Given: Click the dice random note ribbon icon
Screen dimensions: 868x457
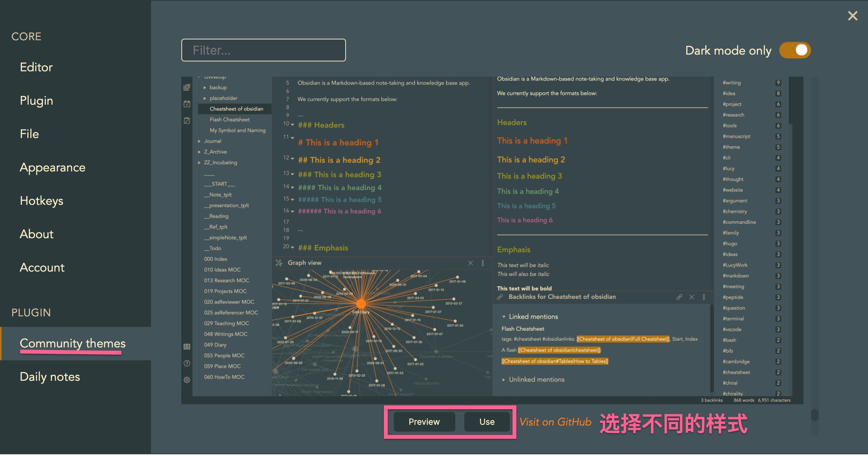Looking at the screenshot, I should 187,121.
